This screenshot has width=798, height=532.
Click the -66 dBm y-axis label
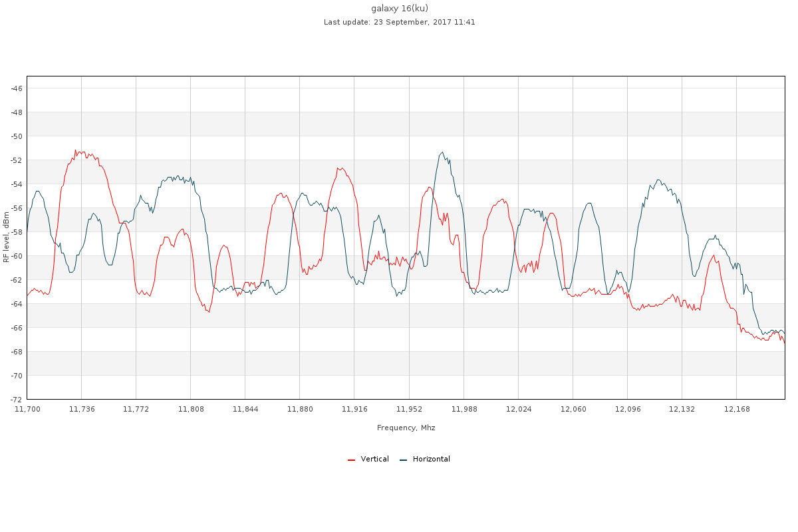[16, 328]
